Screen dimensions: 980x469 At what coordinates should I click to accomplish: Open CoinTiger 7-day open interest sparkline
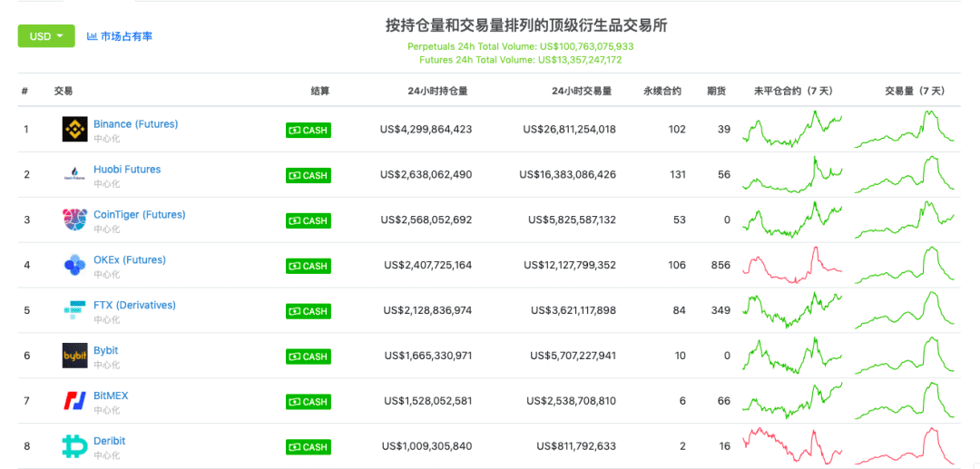(x=792, y=220)
